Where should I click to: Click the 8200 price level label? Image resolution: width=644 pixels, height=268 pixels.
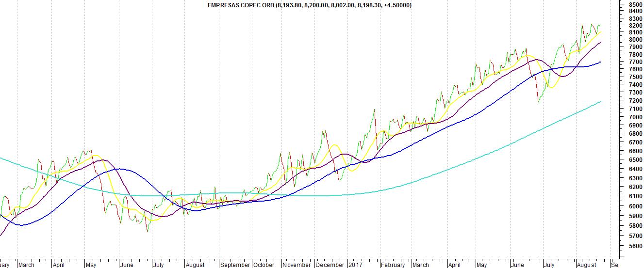(x=636, y=26)
